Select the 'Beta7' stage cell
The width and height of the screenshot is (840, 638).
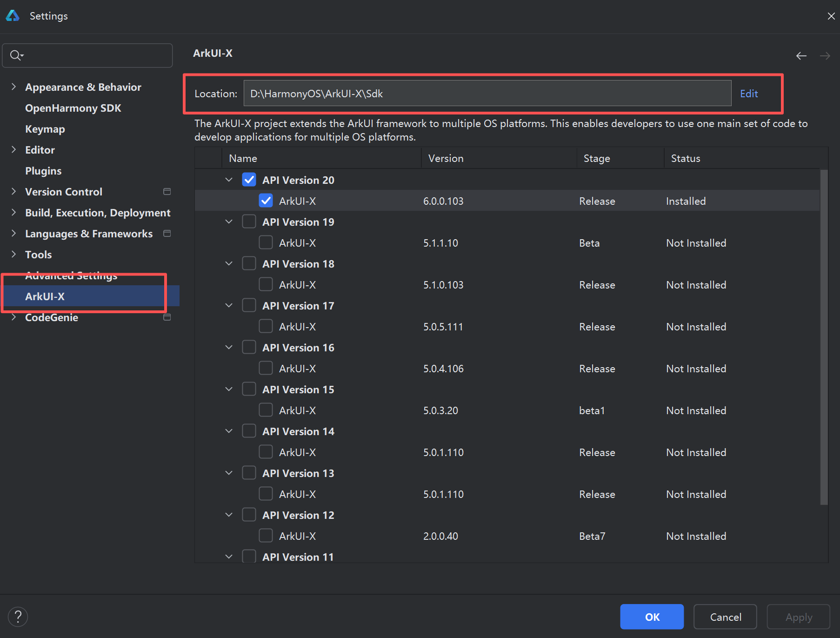point(592,536)
